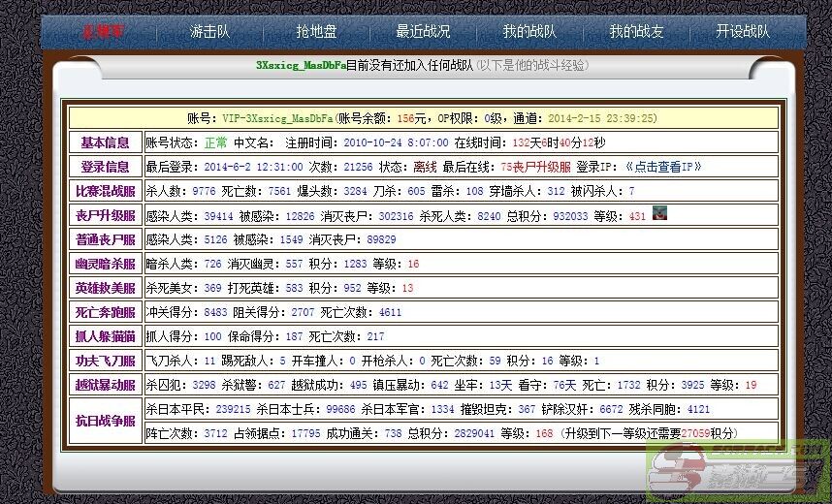Click the green 3Xsxicg_MasDbFa username in the header
Image resolution: width=832 pixels, height=504 pixels.
pos(301,66)
